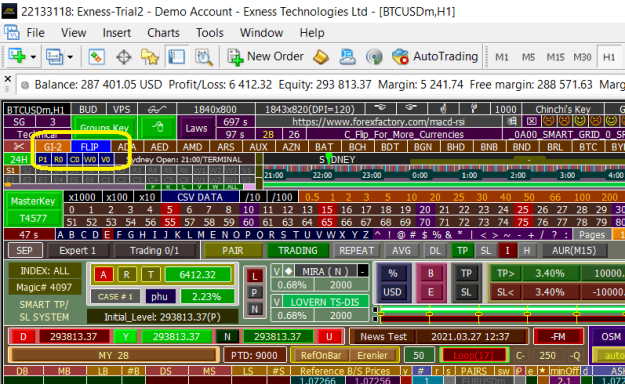
Task: Switch to the SEP tab
Action: point(24,250)
